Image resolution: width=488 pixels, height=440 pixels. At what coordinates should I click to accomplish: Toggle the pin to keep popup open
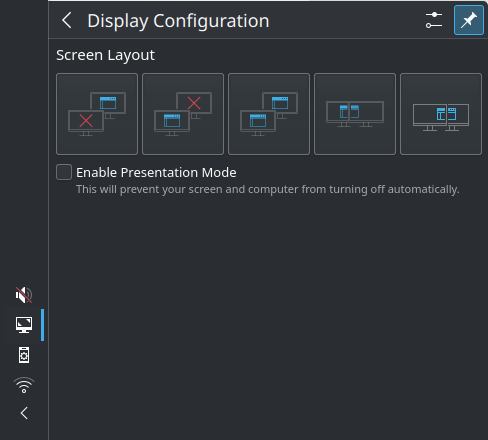click(x=469, y=20)
